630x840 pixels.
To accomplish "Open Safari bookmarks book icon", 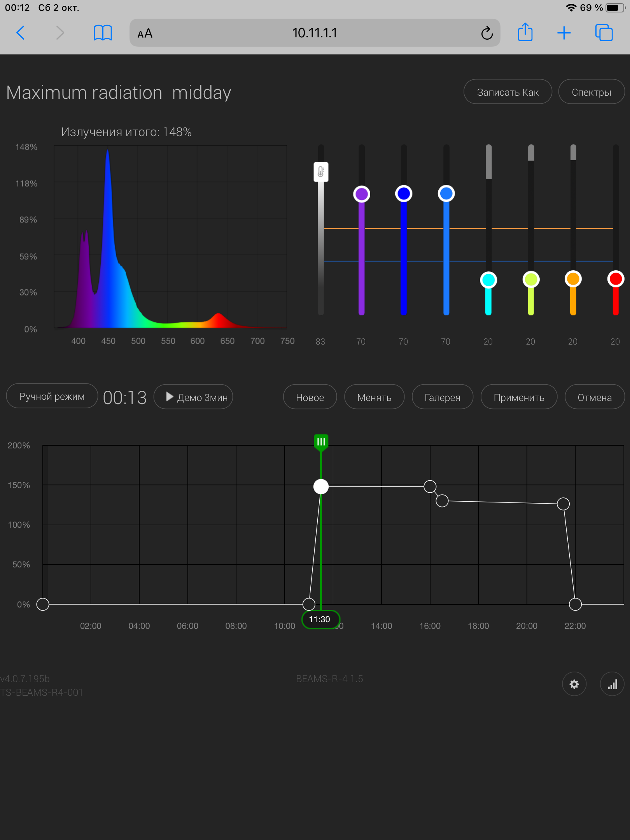I will pos(103,33).
